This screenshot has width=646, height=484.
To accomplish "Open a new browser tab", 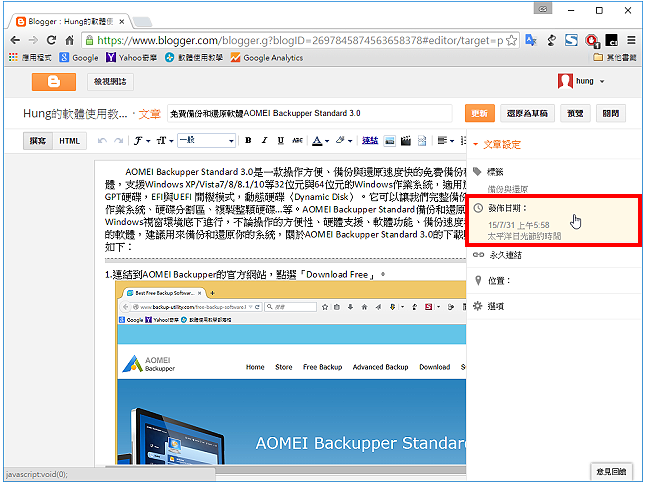I will (x=143, y=22).
